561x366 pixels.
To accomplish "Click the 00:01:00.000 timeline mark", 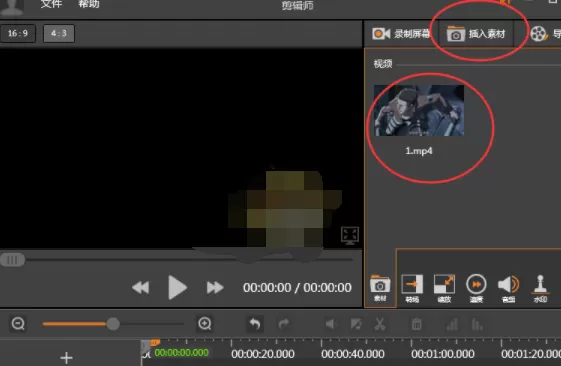I will point(443,354).
